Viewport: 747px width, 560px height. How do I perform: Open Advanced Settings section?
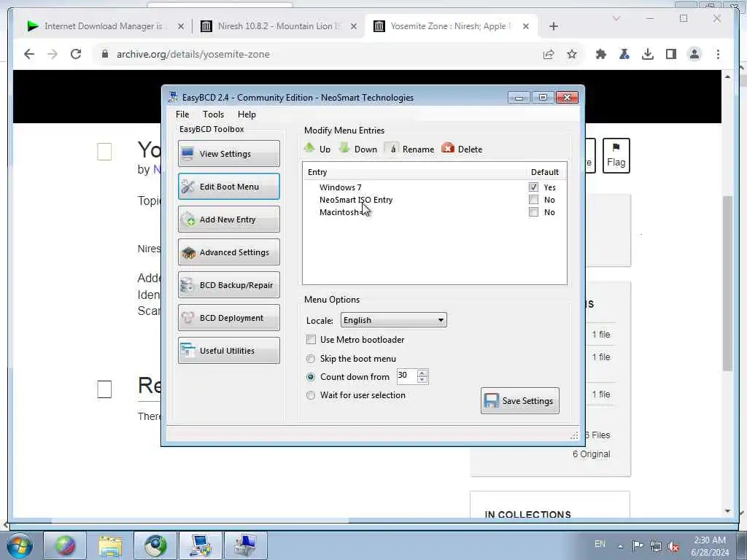point(228,252)
